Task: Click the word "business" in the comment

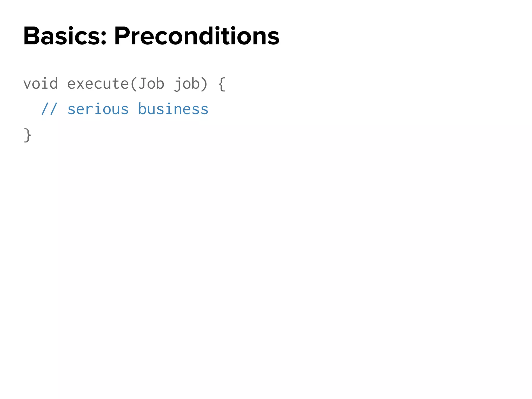Action: coord(173,109)
